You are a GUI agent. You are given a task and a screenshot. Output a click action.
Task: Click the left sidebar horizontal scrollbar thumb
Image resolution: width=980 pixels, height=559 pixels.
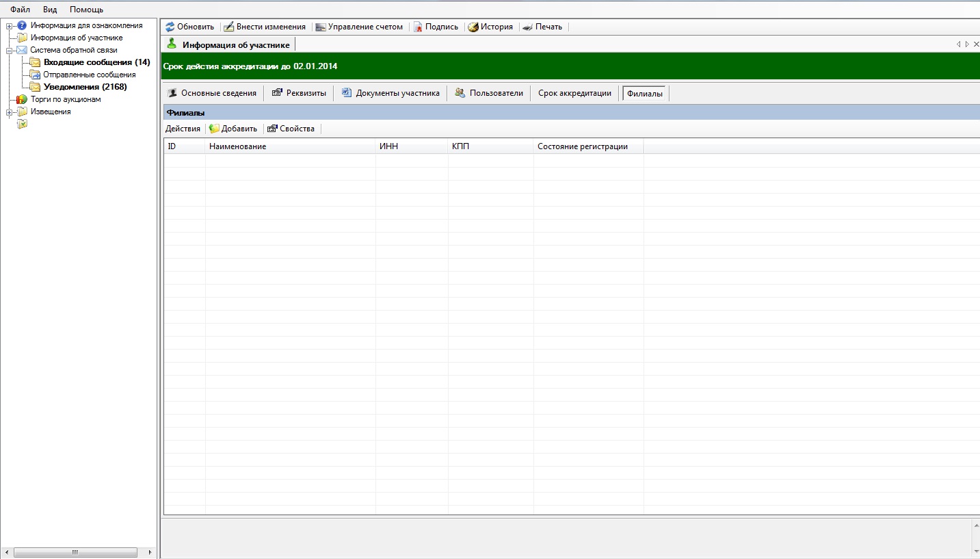(75, 552)
